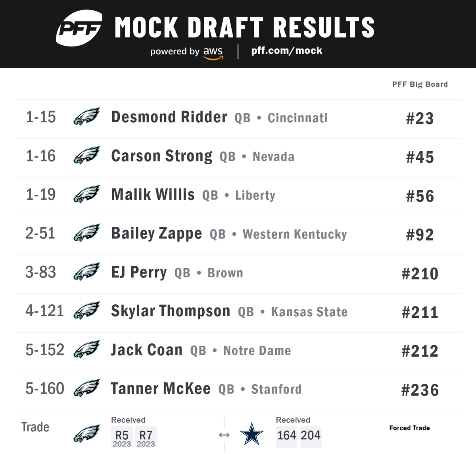The image size is (476, 454).
Task: Click the 204 pick badge
Action: click(x=311, y=435)
